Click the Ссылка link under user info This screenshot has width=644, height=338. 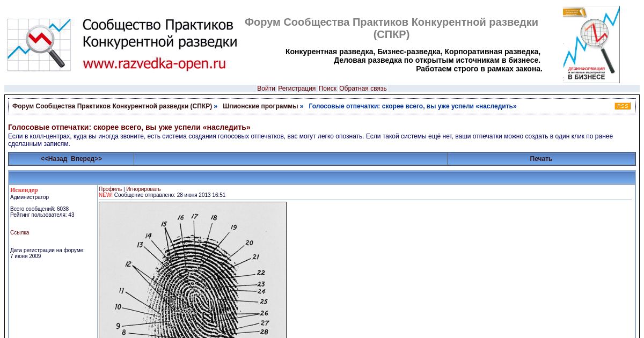click(20, 232)
